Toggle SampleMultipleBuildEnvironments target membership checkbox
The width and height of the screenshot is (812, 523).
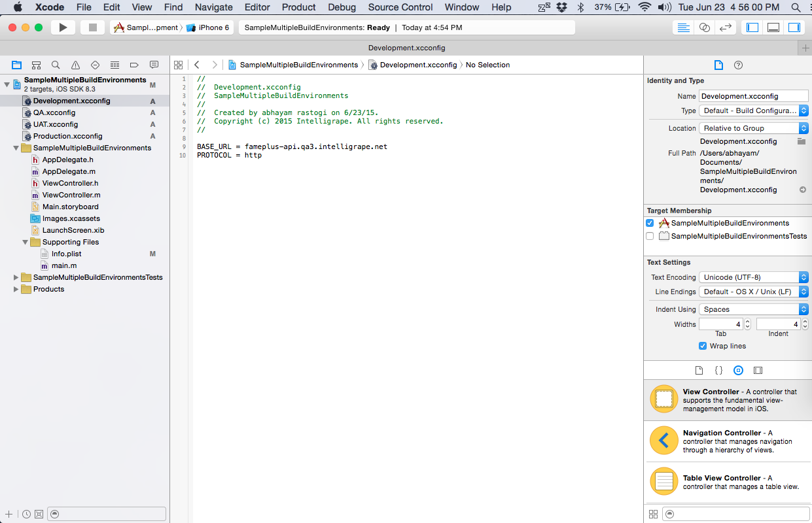[x=650, y=223]
